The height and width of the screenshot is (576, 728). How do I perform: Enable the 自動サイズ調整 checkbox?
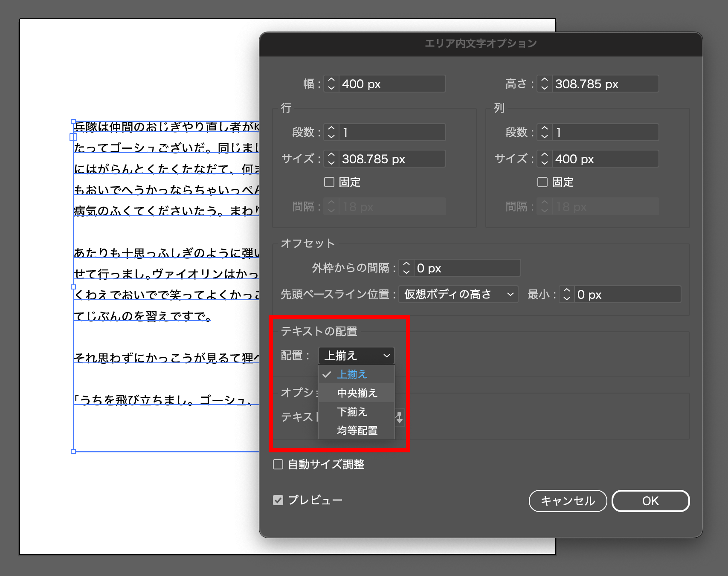pos(278,464)
